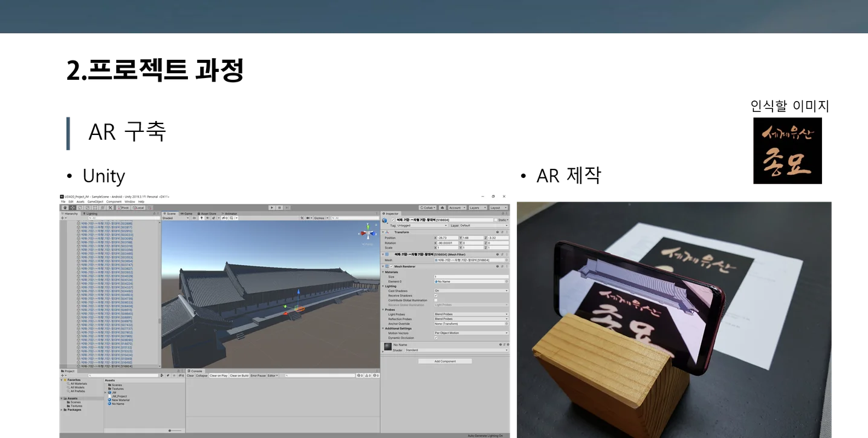Open the Cast Shadows dropdown
This screenshot has width=868, height=438.
471,291
